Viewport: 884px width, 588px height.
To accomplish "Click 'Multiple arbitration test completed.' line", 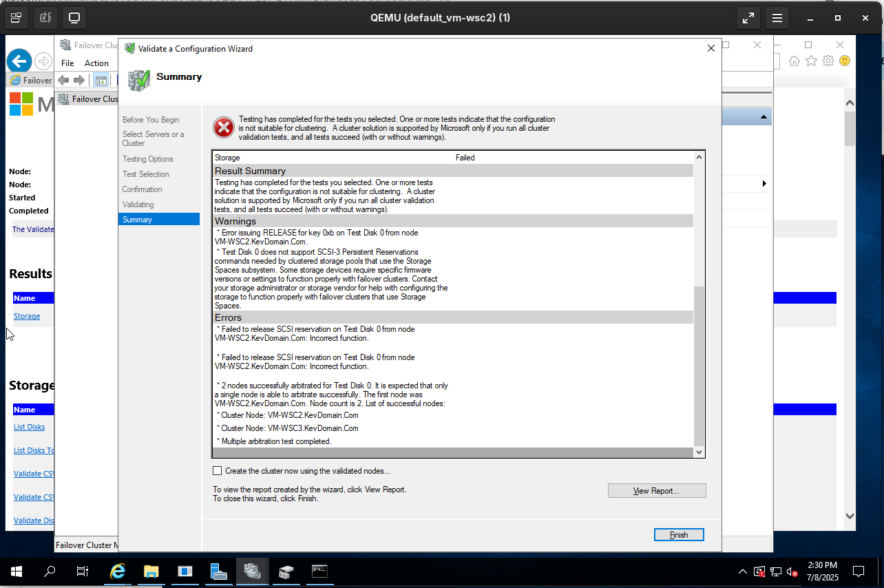I will tap(276, 441).
